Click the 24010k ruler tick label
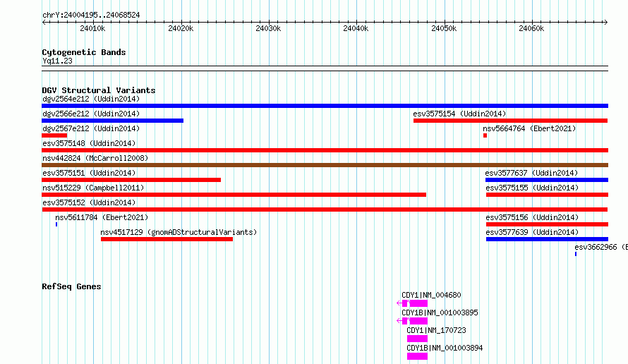Viewport: 628px width, 364px height. 92,28
